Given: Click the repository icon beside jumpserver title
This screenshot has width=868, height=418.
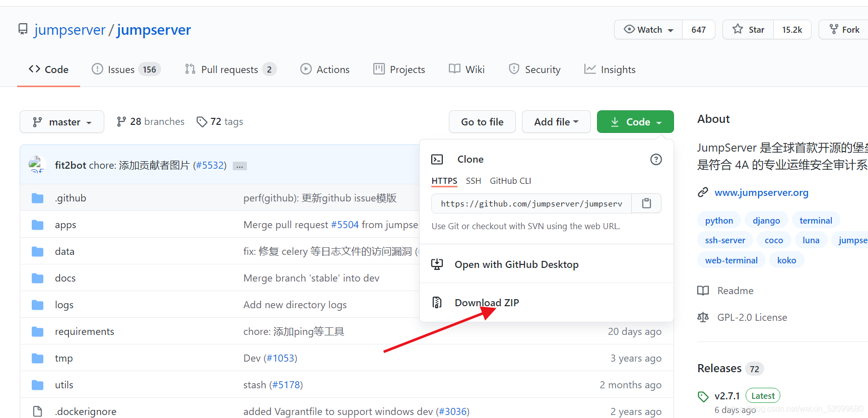Looking at the screenshot, I should point(23,29).
